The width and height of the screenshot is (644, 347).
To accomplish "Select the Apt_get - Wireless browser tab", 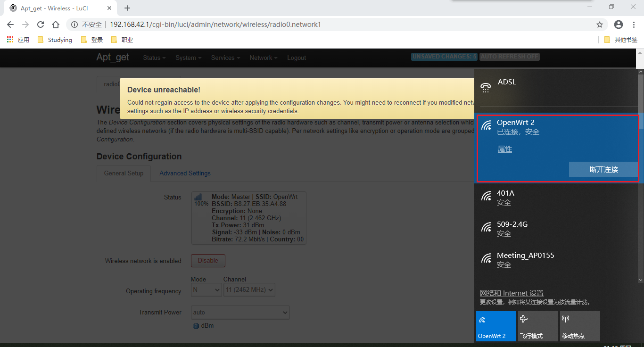I will click(61, 8).
